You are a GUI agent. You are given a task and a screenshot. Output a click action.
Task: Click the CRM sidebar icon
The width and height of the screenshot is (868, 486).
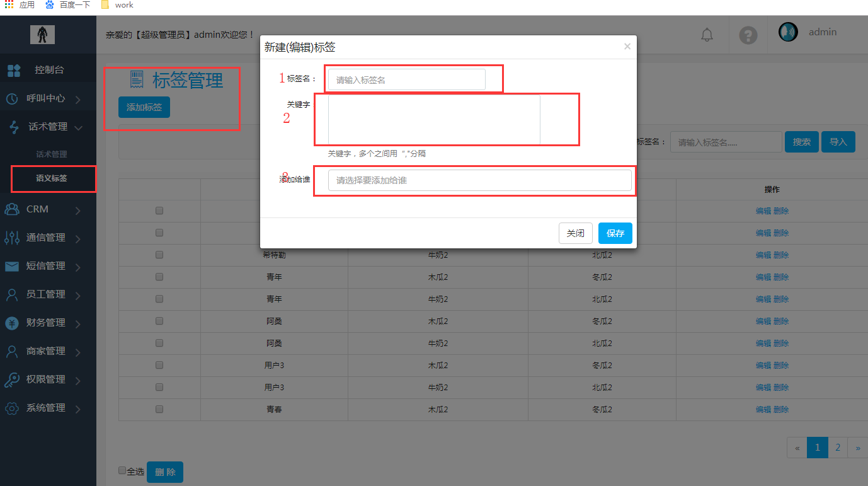12,209
